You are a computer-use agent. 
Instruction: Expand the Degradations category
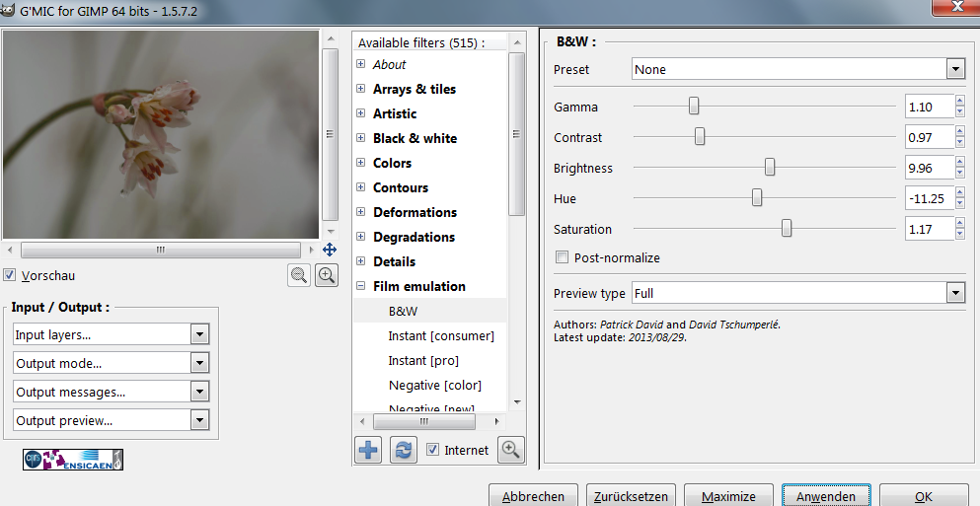(360, 237)
